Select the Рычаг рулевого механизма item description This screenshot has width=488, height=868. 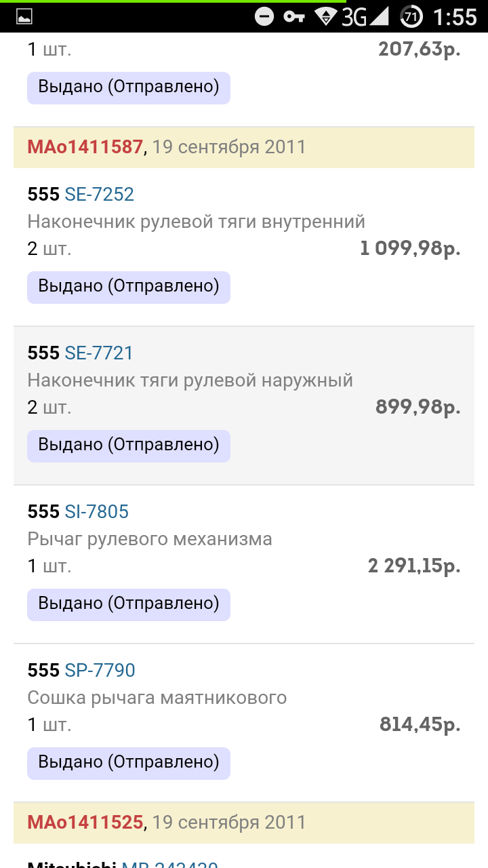tap(150, 539)
